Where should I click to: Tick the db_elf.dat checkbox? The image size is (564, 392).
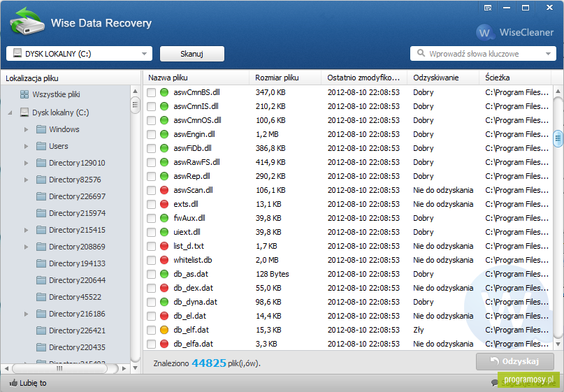[152, 330]
